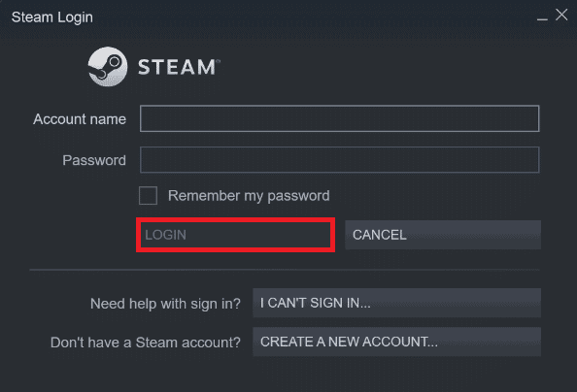Click the "Account name" field label
577x392 pixels.
point(80,119)
